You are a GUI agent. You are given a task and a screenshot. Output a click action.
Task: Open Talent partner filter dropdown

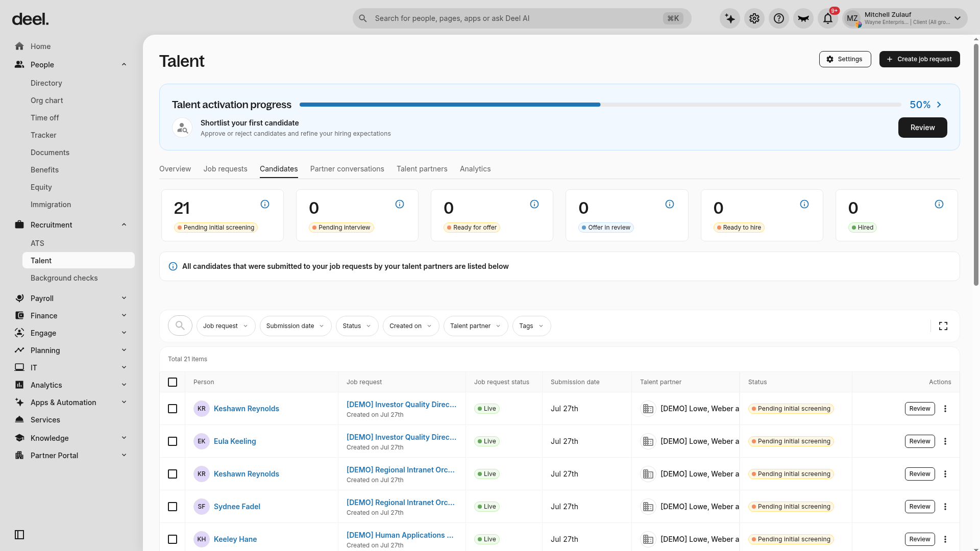pos(476,326)
